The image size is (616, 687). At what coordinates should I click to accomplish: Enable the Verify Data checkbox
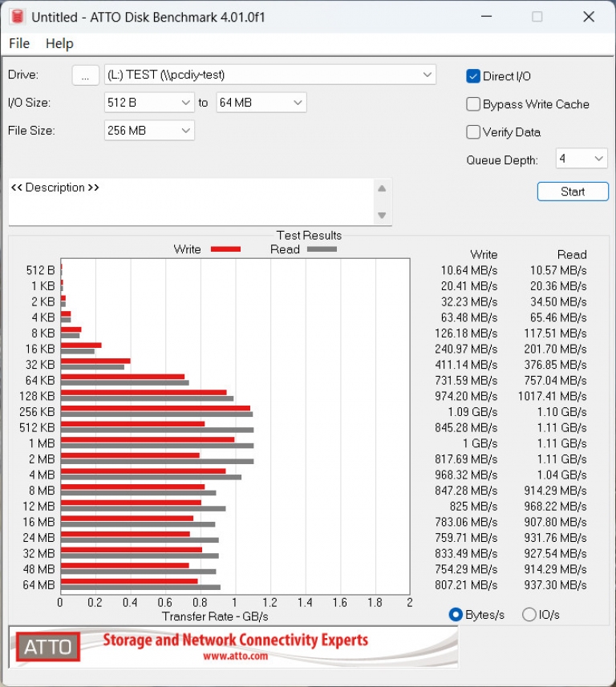tap(472, 132)
